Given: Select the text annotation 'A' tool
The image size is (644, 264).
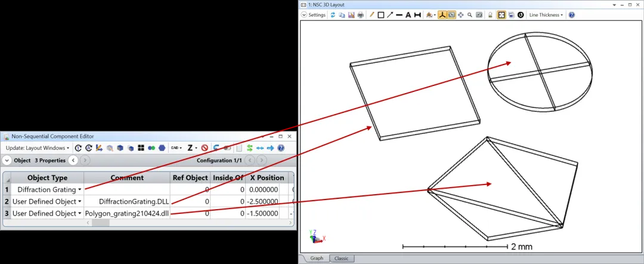Looking at the screenshot, I should coord(408,15).
